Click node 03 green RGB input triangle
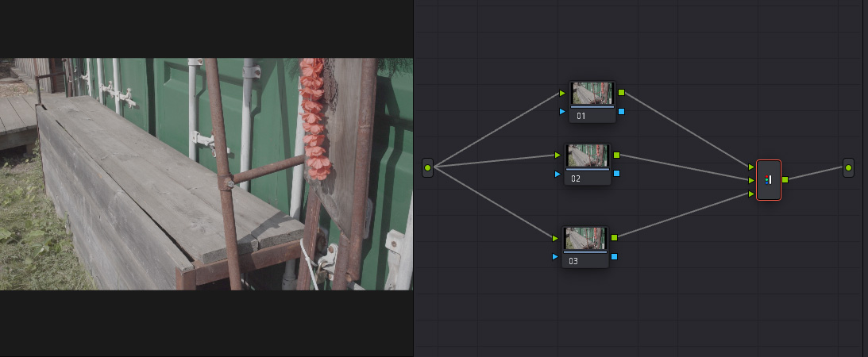868x357 pixels. click(x=555, y=238)
